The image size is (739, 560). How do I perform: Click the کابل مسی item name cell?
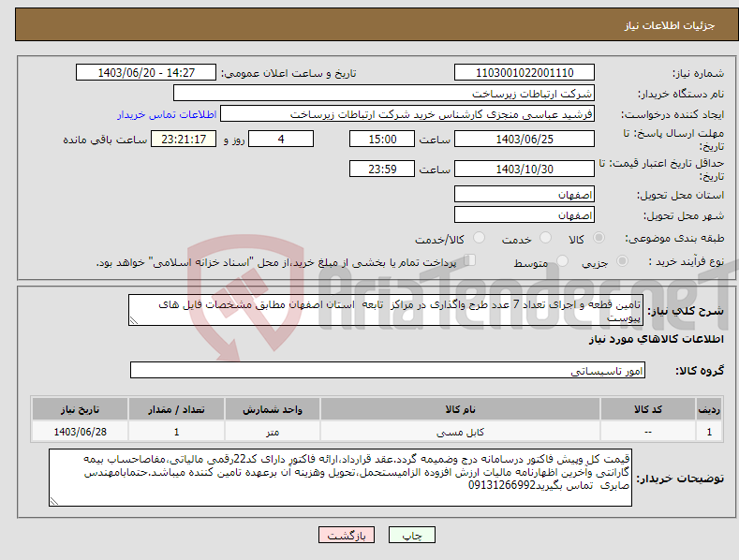tap(460, 432)
